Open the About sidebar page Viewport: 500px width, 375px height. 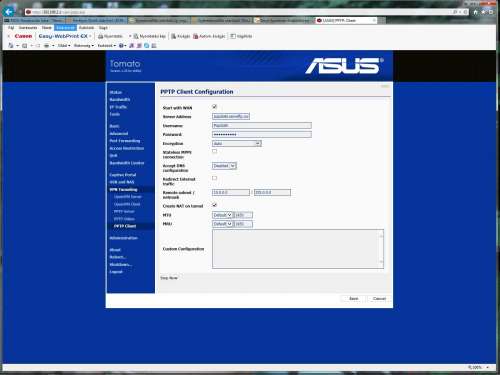(115, 250)
